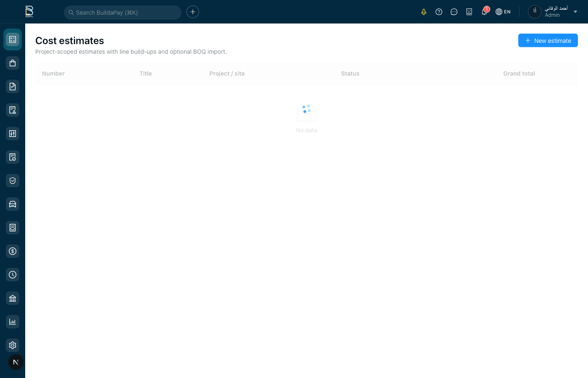Image resolution: width=588 pixels, height=378 pixels.
Task: Open the EN language selector
Action: coord(503,12)
